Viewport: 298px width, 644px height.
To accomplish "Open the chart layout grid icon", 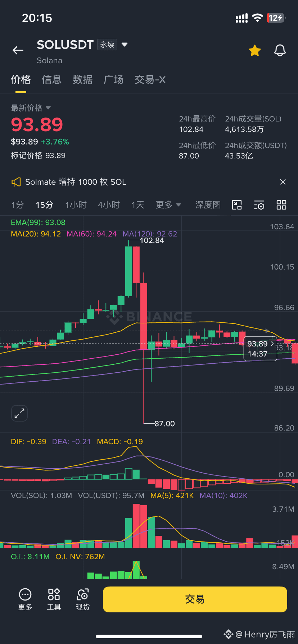I will coord(281,205).
